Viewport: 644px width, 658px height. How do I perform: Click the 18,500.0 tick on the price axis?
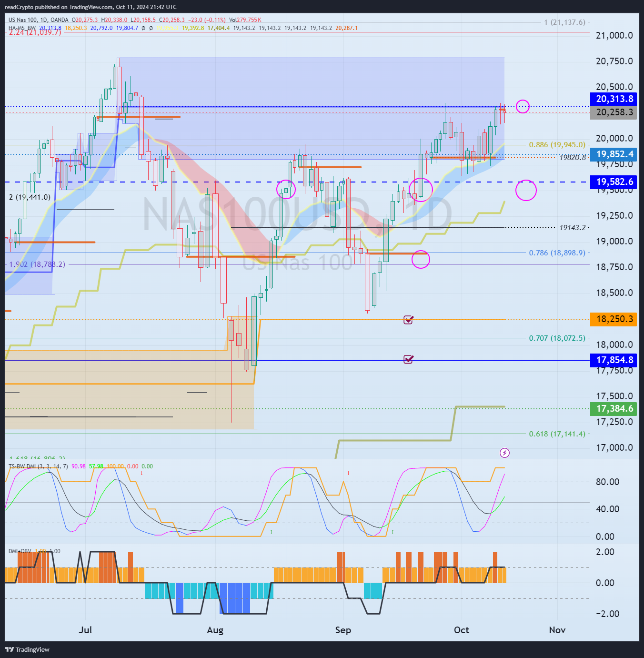tap(614, 293)
